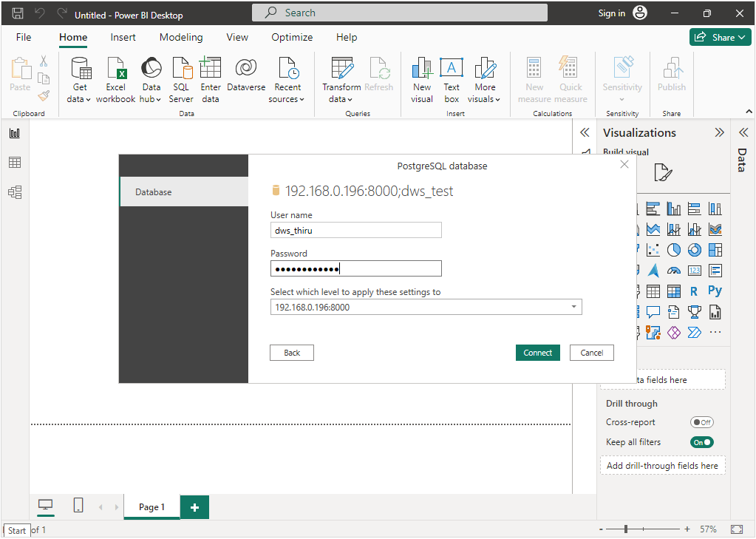
Task: Open the SQL Server connector
Action: click(x=181, y=67)
